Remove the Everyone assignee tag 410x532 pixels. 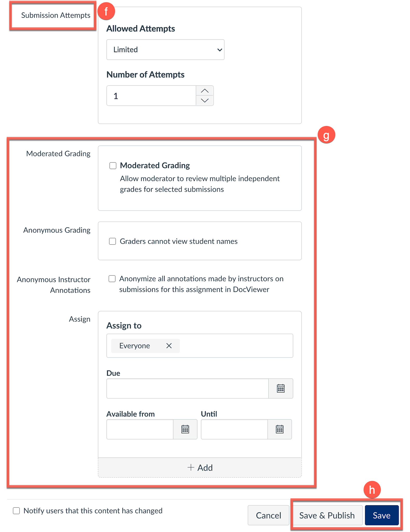[x=169, y=346]
